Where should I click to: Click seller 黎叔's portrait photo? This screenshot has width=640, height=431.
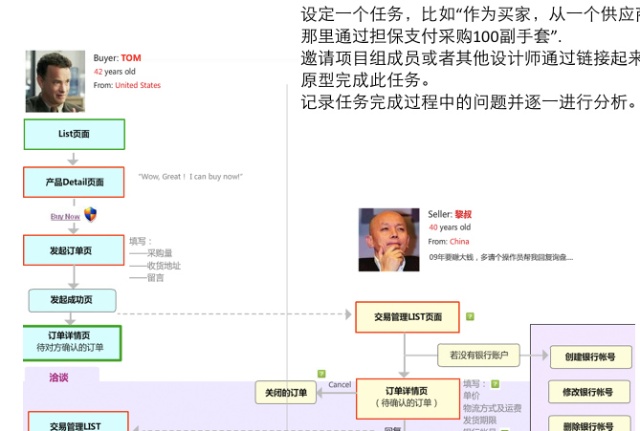click(389, 240)
